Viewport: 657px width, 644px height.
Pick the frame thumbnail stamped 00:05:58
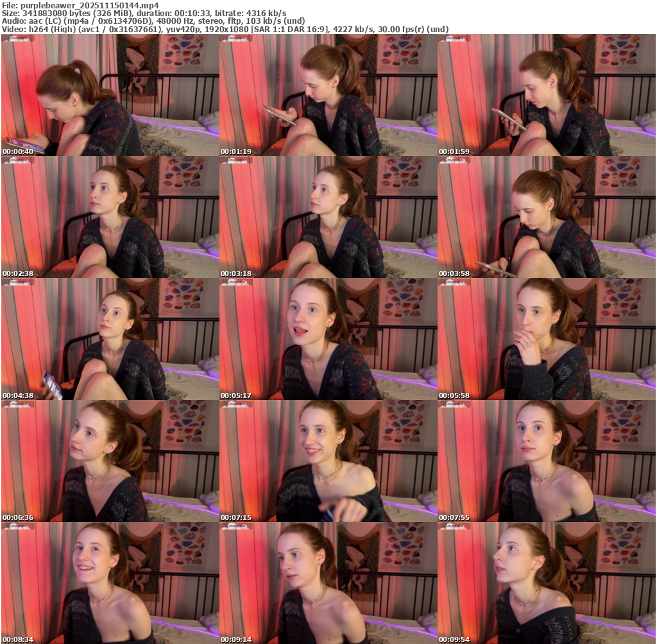(547, 339)
